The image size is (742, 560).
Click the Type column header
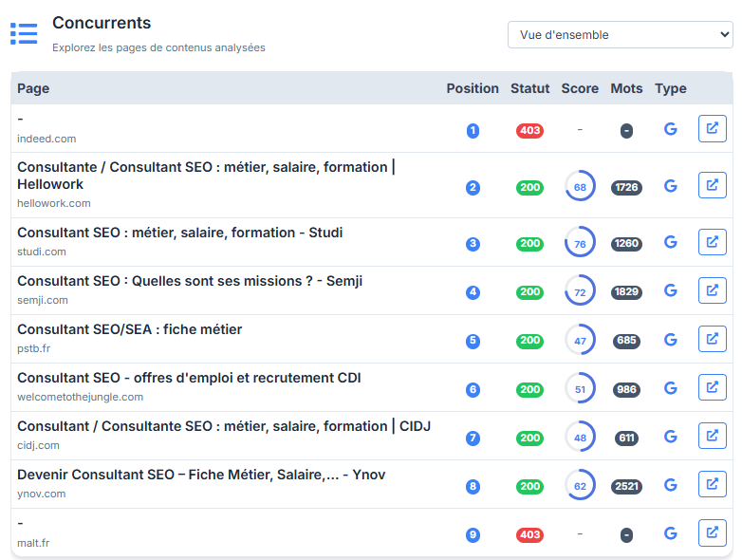coord(671,88)
